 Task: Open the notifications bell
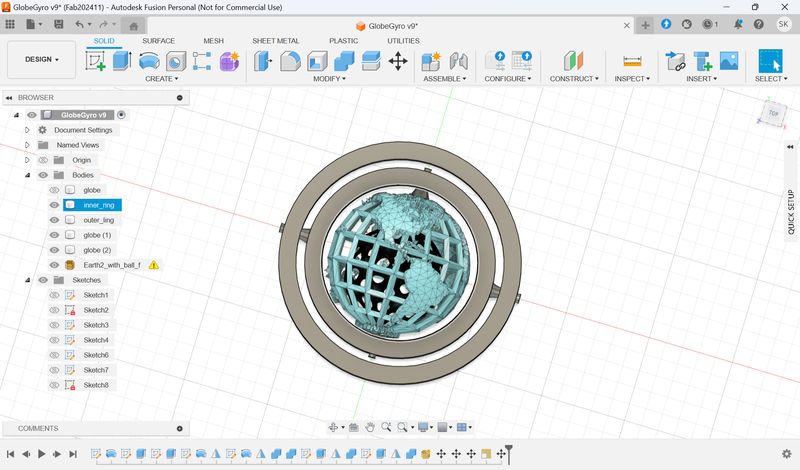pos(738,24)
